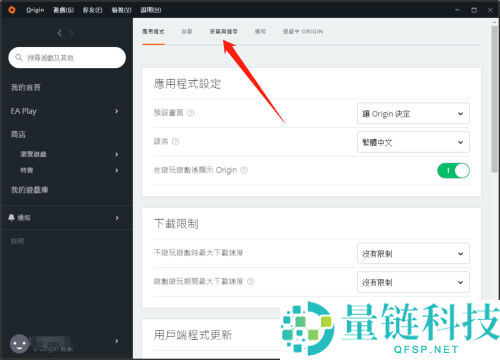This screenshot has width=500, height=360.
Task: Open 說明 in the sidebar
Action: tap(17, 241)
